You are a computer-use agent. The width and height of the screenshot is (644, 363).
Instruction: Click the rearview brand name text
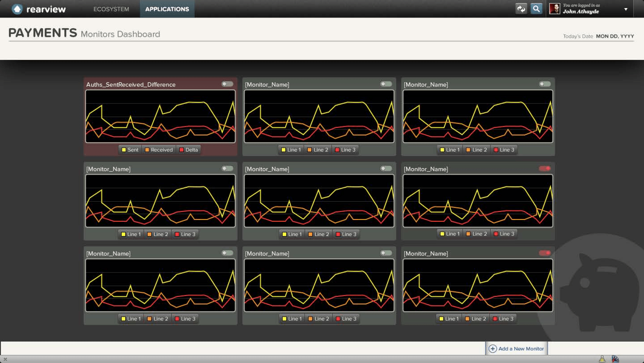click(46, 9)
